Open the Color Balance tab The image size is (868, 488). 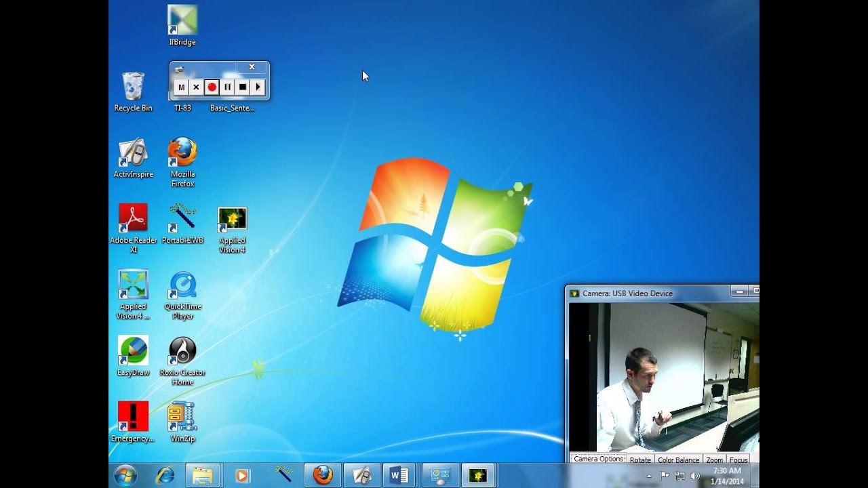click(678, 460)
